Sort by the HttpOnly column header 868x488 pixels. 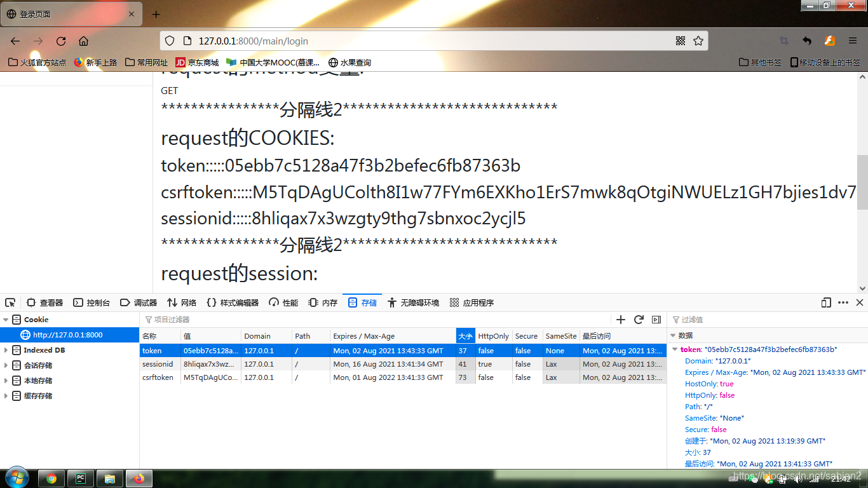494,336
